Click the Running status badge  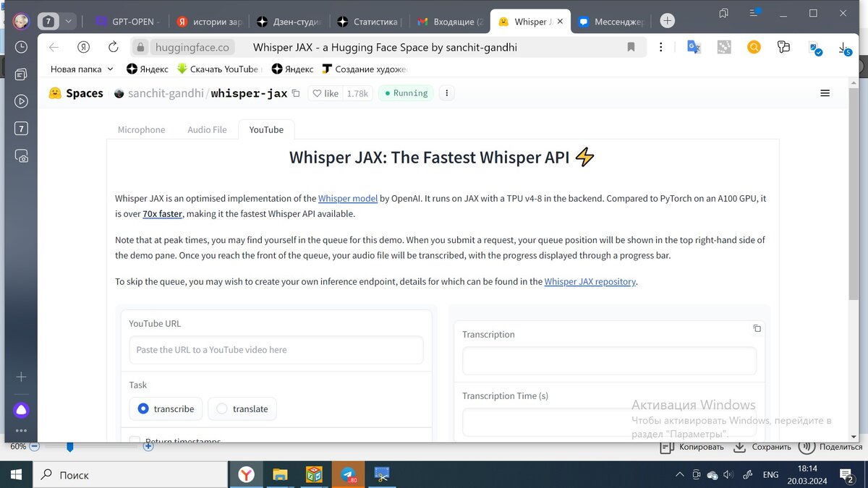click(405, 93)
